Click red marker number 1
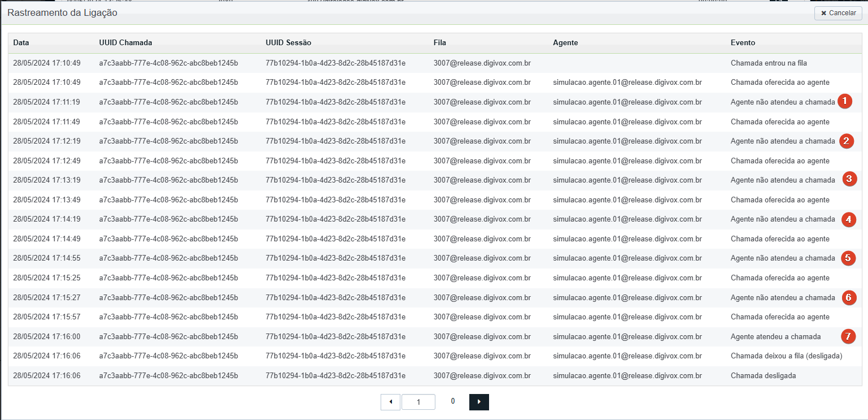868x420 pixels. [x=845, y=102]
